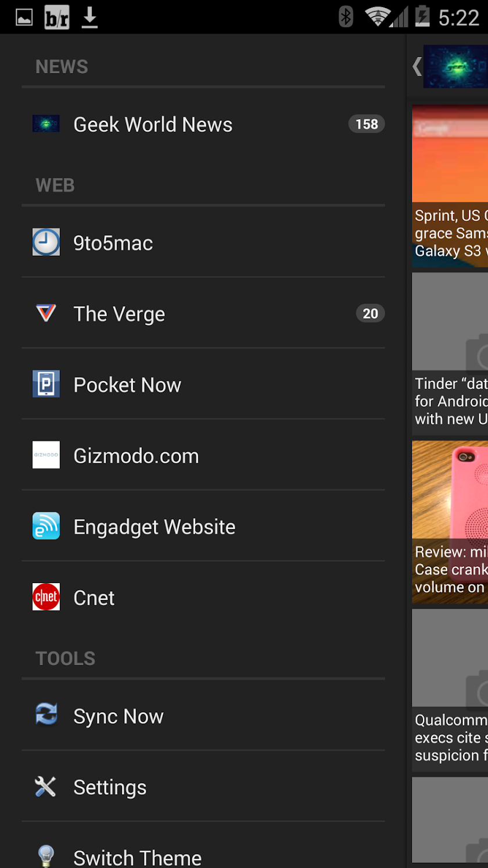Screen dimensions: 488x868
Task: Open the Settings wrench icon
Action: click(46, 787)
